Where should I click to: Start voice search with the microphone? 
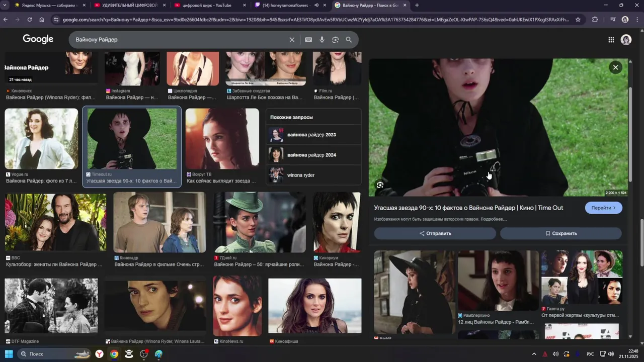pyautogui.click(x=322, y=40)
